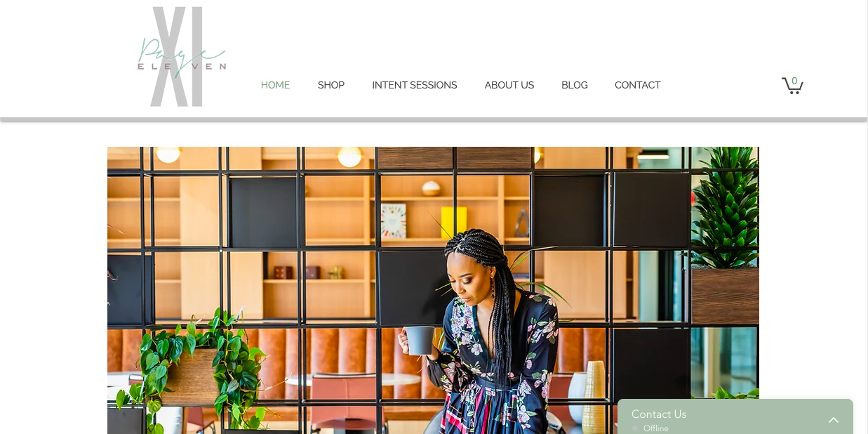Click the Offline status dot indicator
The image size is (868, 434).
[635, 428]
